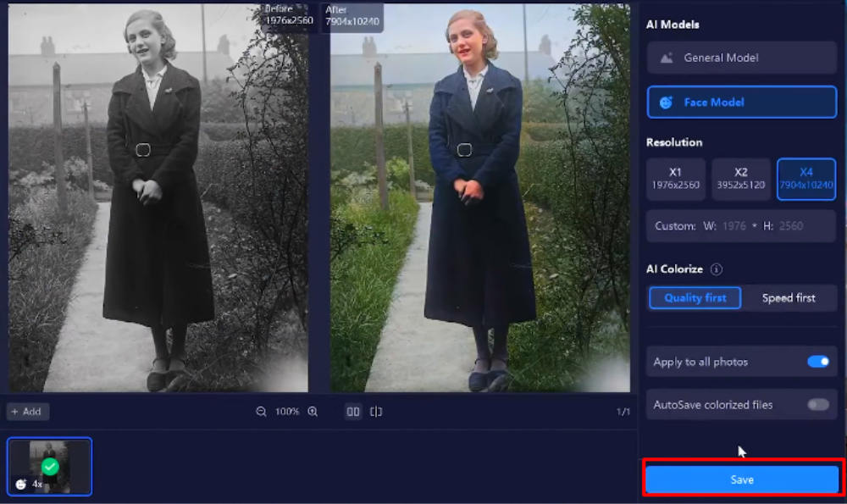Select X1 resolution 1976x2560
Image resolution: width=847 pixels, height=504 pixels.
[675, 179]
